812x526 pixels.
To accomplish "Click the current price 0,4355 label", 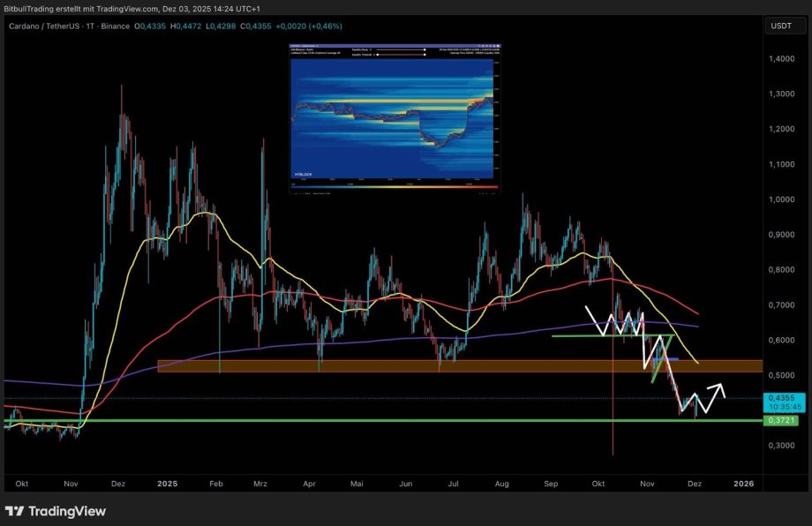I will (x=781, y=398).
